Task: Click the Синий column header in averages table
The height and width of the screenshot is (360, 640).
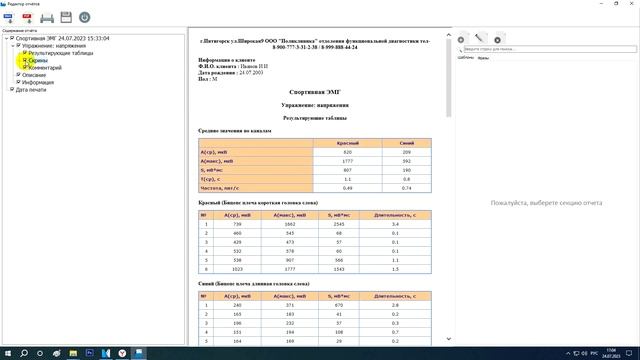Action: coord(407,143)
